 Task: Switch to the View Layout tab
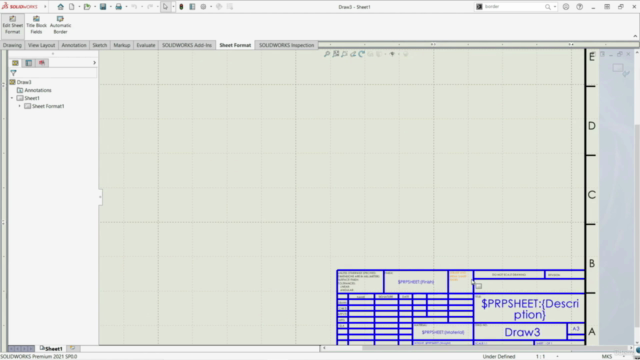[x=42, y=45]
